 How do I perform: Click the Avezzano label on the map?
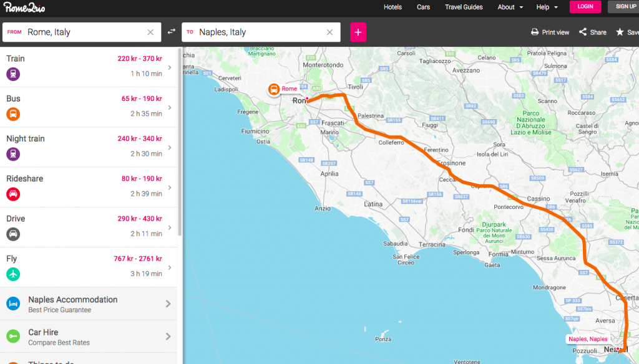tap(466, 70)
